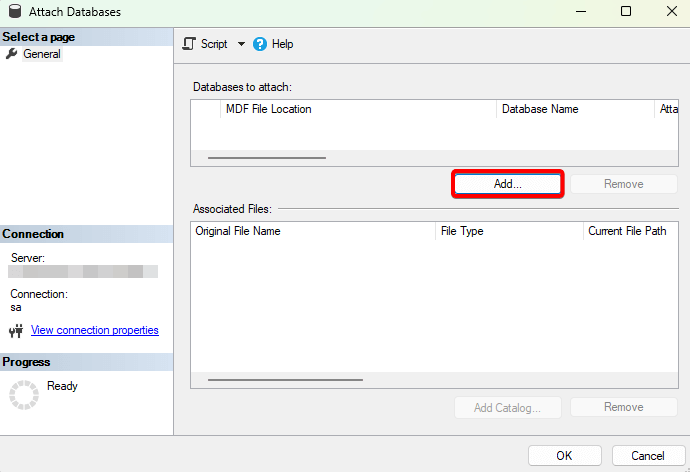The image size is (690, 472).
Task: Click the Script toolbar button
Action: pos(205,44)
